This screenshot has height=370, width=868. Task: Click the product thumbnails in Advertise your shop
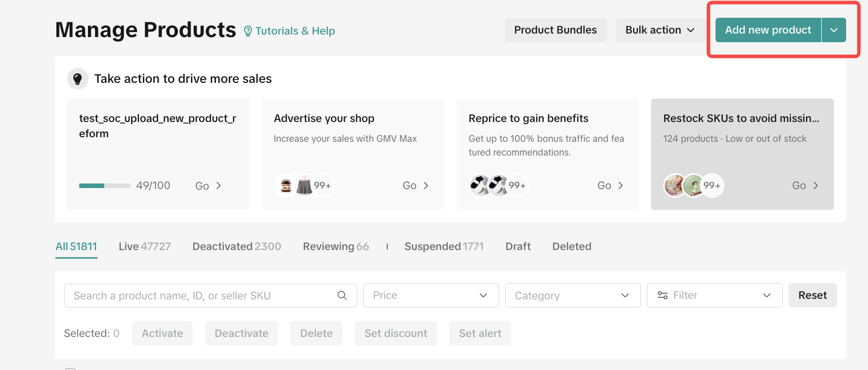coord(303,186)
